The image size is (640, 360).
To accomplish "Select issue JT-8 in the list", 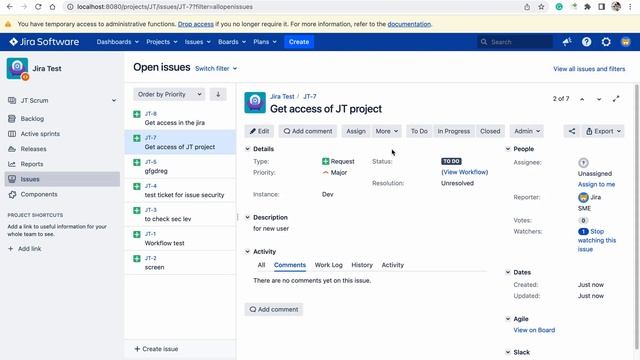I will [180, 118].
